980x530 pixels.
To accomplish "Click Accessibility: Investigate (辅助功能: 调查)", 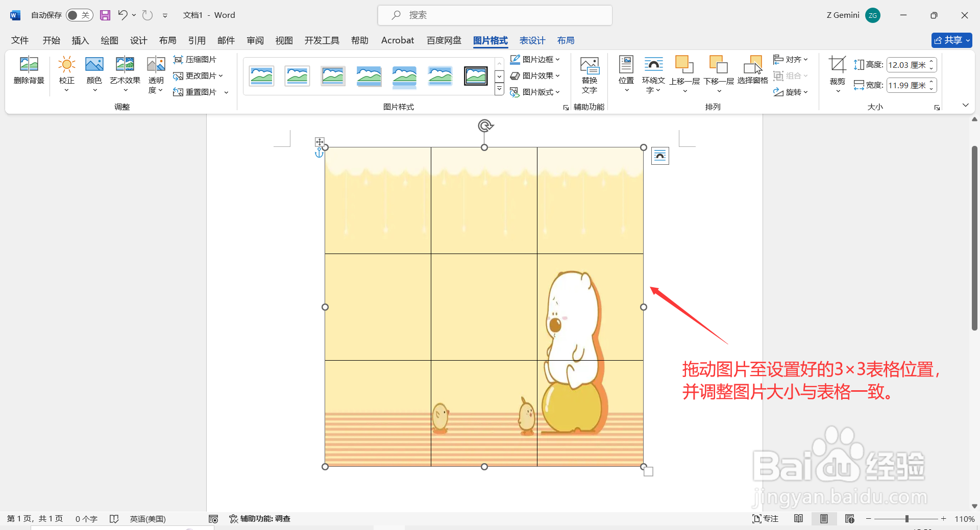I will click(x=260, y=519).
